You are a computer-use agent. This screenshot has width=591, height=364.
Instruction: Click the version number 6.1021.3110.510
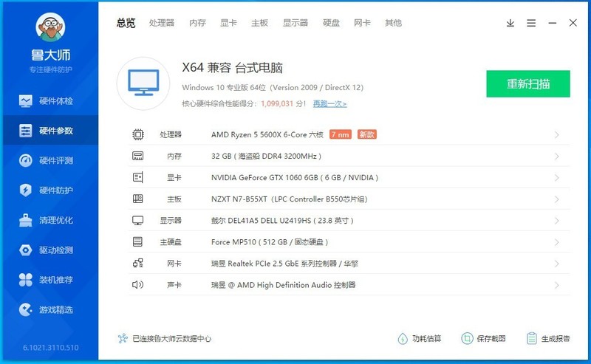(x=51, y=348)
